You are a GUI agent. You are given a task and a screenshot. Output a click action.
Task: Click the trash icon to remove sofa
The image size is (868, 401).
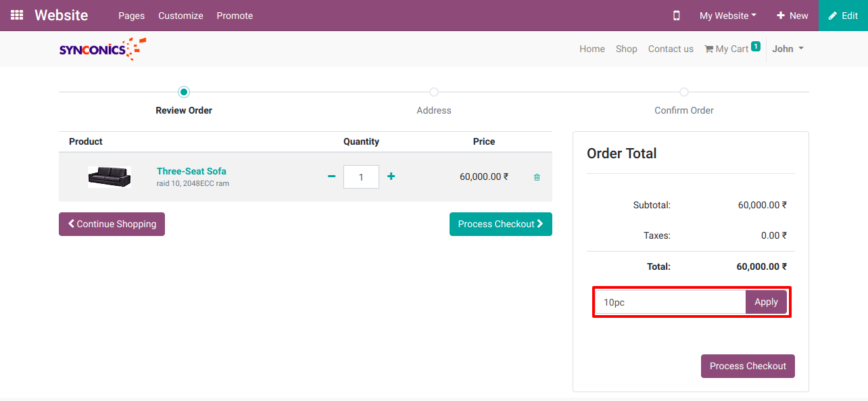click(537, 177)
